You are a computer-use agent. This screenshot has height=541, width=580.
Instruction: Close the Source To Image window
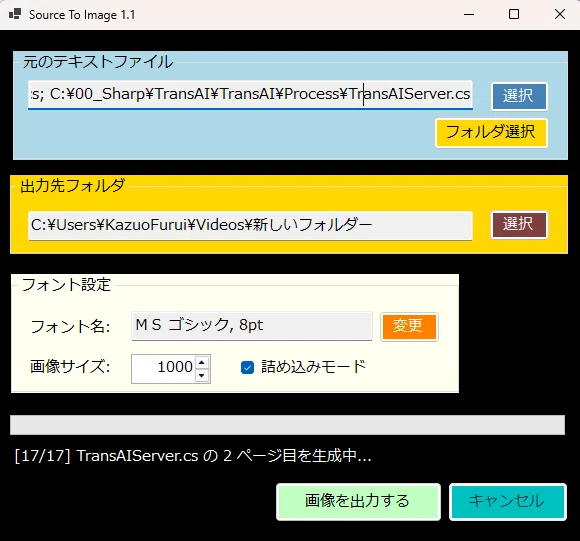[560, 14]
